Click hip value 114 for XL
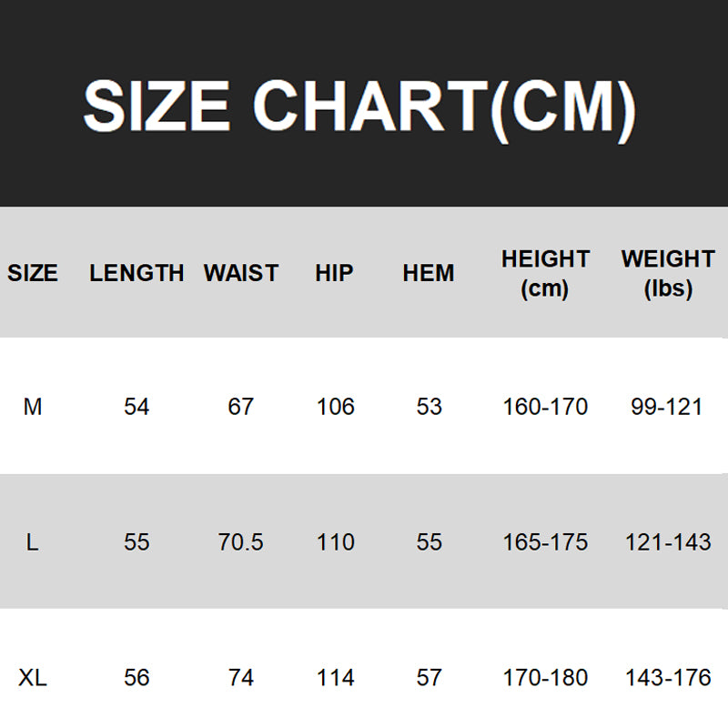Viewport: 728px width, 728px height. pyautogui.click(x=335, y=678)
